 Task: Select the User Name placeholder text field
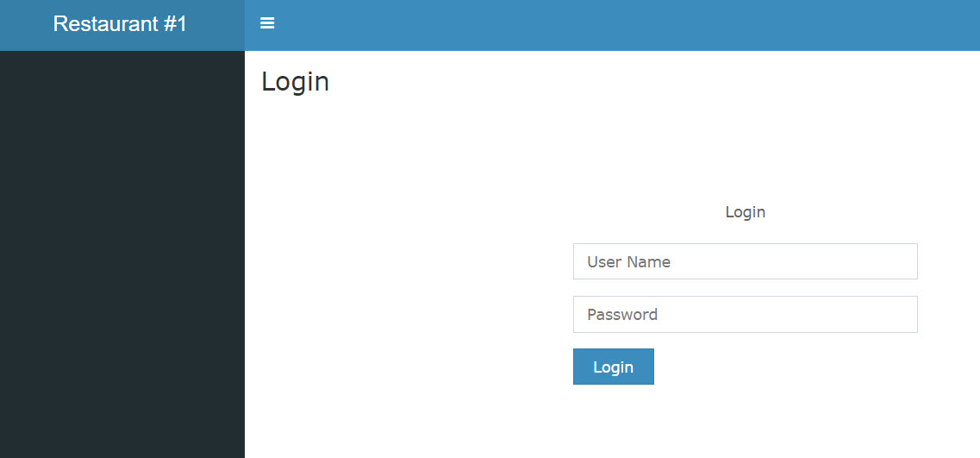click(x=745, y=261)
